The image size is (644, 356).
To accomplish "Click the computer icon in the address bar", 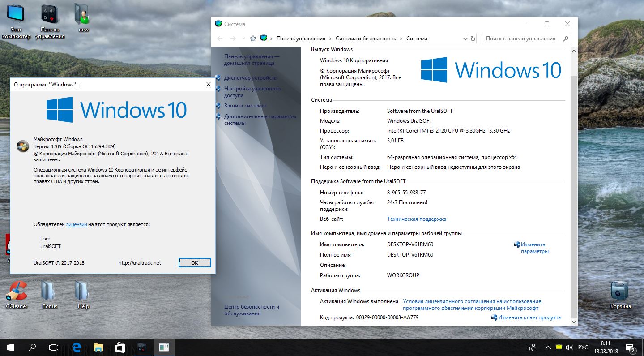I will click(x=264, y=39).
